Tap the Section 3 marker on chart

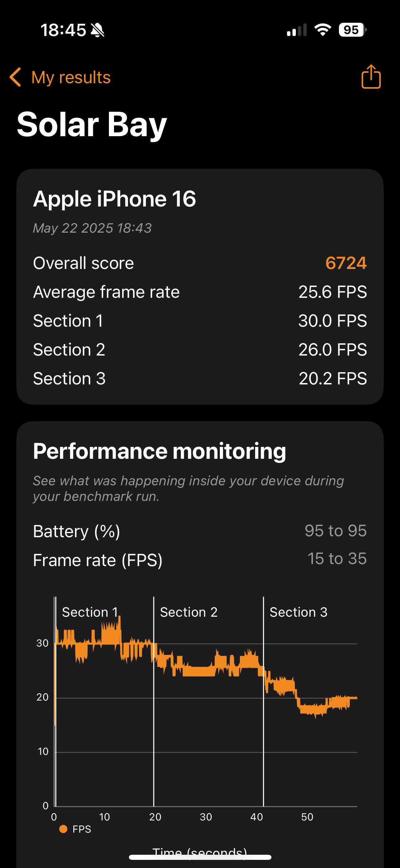pos(298,612)
